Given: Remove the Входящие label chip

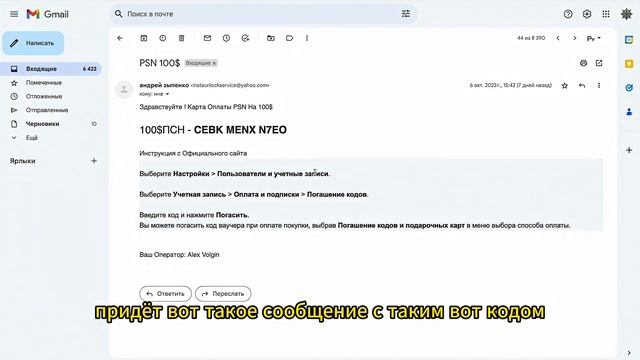Looking at the screenshot, I should click(x=214, y=63).
